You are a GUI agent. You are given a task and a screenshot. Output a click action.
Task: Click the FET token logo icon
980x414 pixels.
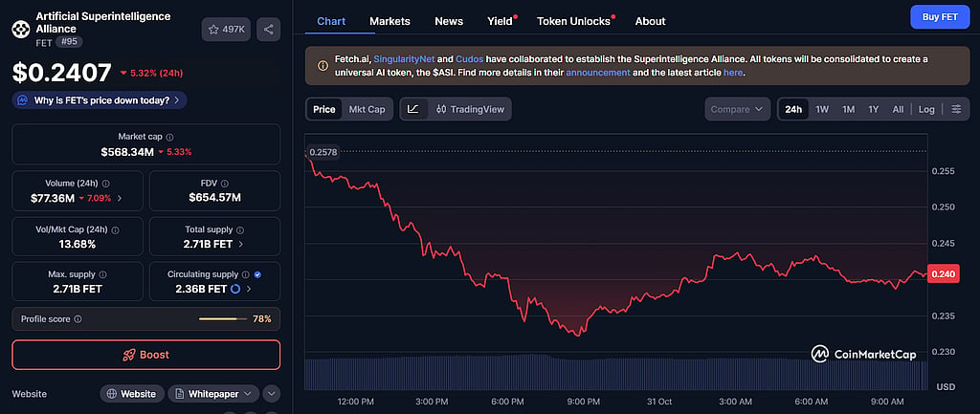click(x=21, y=29)
